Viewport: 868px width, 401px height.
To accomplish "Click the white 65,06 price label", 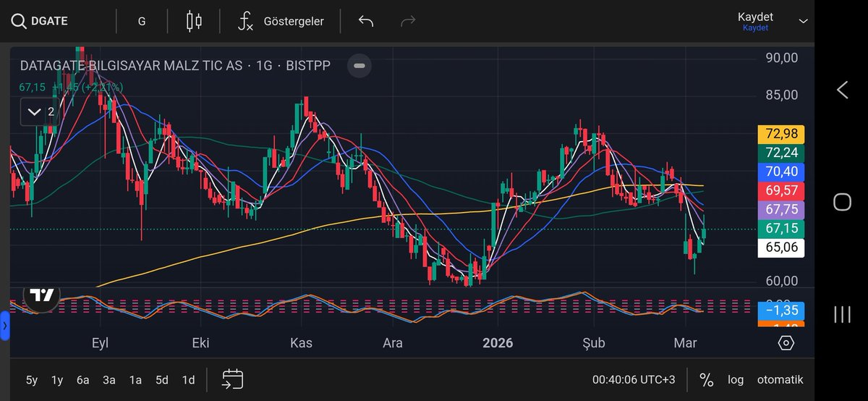I will [780, 248].
